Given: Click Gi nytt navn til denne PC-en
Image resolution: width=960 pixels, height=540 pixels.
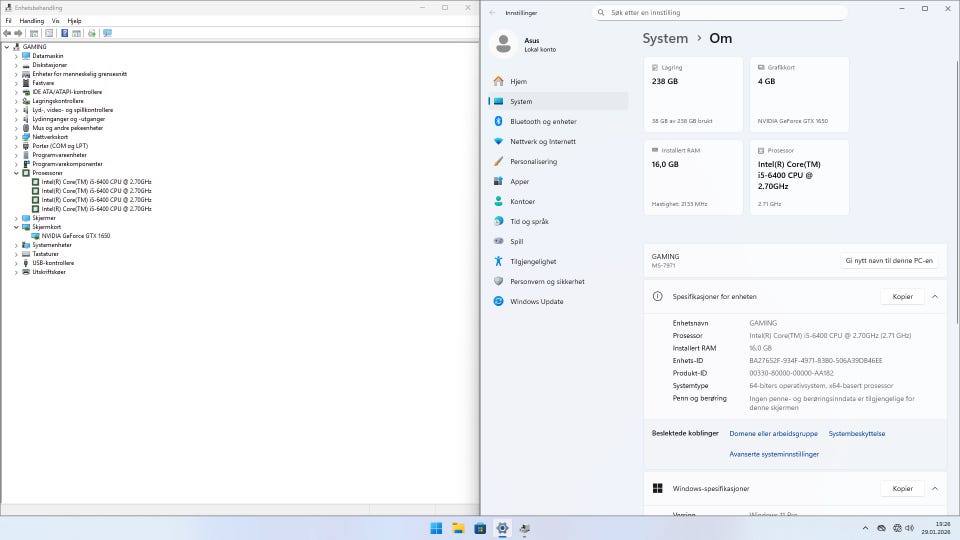Looking at the screenshot, I should tap(889, 261).
